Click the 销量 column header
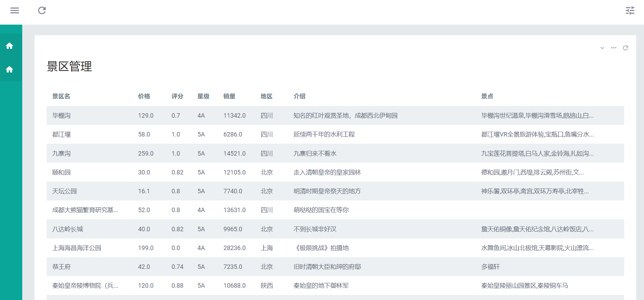The image size is (644, 300). (229, 96)
